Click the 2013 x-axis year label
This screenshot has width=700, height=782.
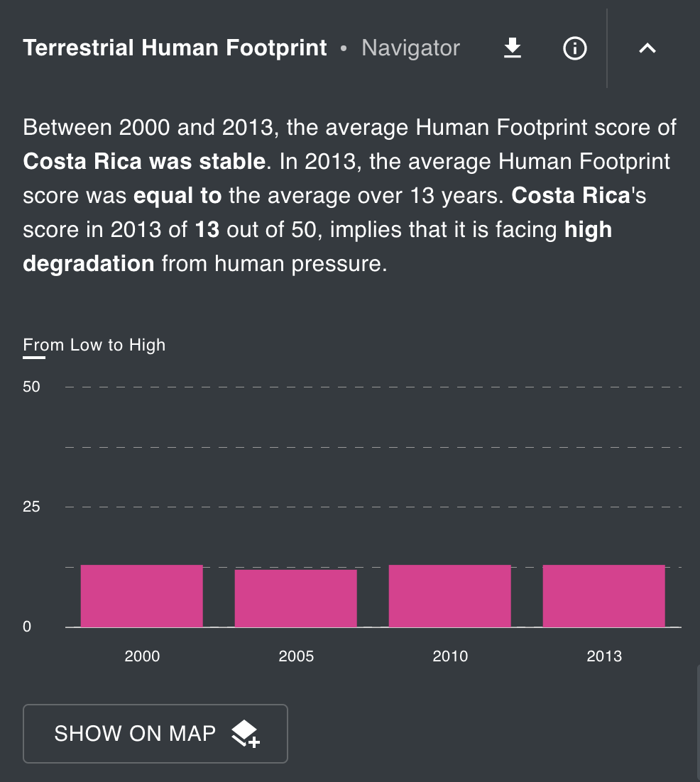[604, 656]
